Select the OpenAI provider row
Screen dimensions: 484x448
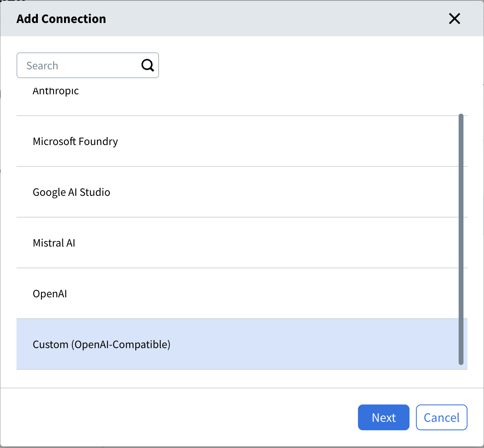(x=242, y=294)
